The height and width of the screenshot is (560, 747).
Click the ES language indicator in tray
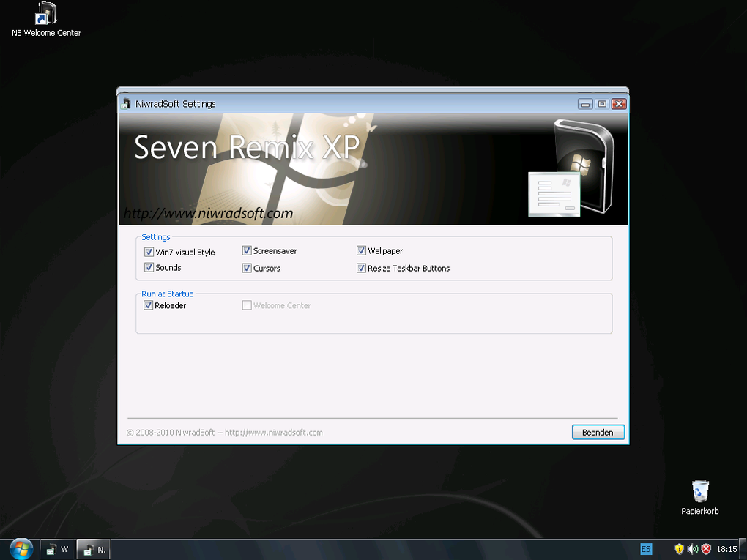click(645, 549)
